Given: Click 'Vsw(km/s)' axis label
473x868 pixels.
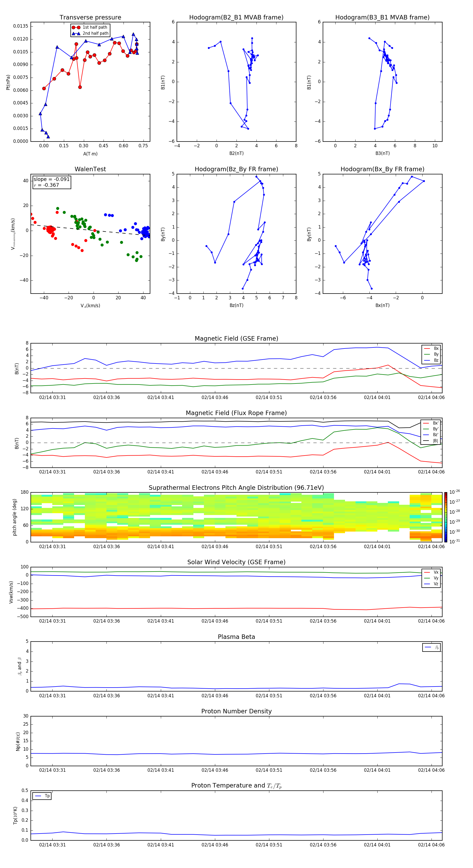Looking at the screenshot, I should click(11, 592).
